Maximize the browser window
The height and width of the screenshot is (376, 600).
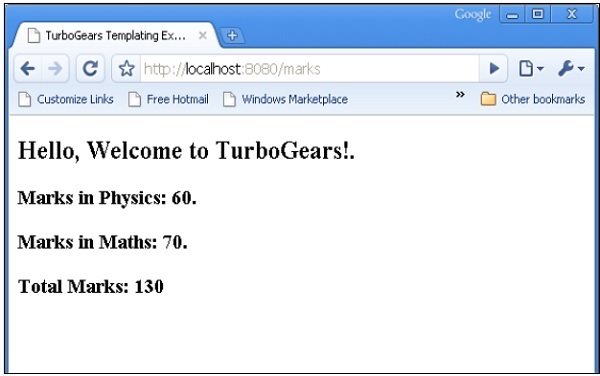tap(538, 15)
